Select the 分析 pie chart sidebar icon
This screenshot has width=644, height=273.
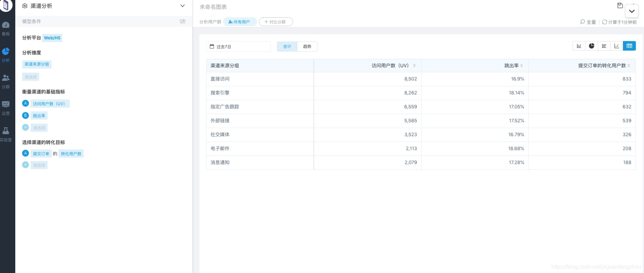coord(6,55)
